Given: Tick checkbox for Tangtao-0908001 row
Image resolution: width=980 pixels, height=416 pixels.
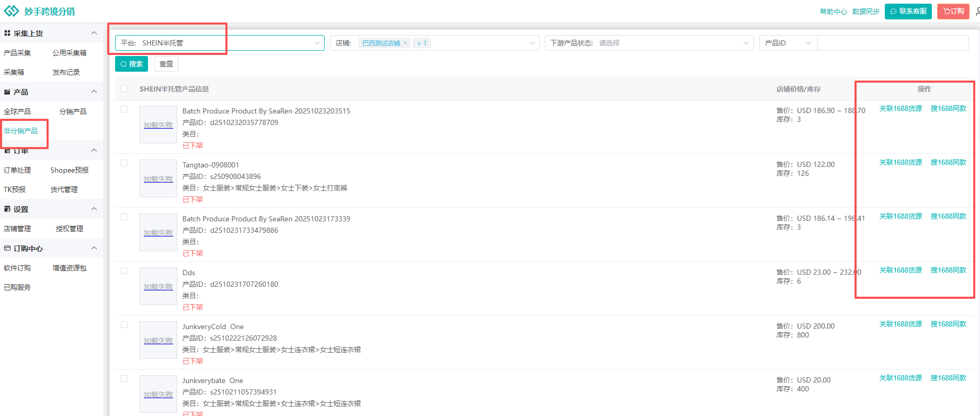Looking at the screenshot, I should point(124,163).
